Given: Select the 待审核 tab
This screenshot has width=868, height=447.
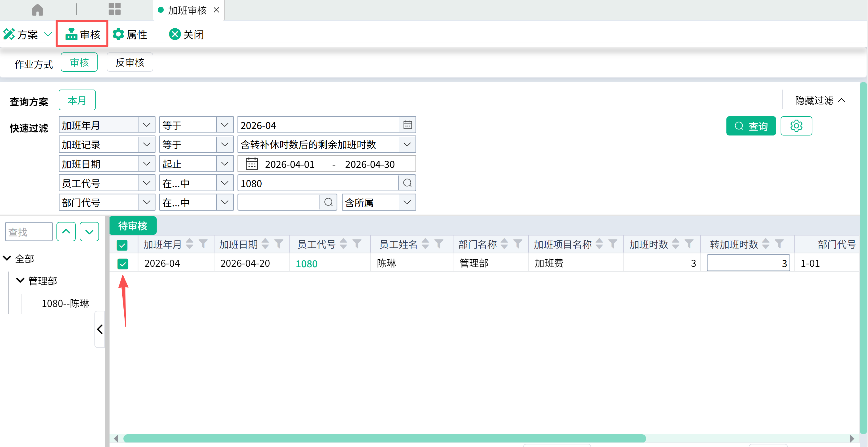Looking at the screenshot, I should coord(133,226).
